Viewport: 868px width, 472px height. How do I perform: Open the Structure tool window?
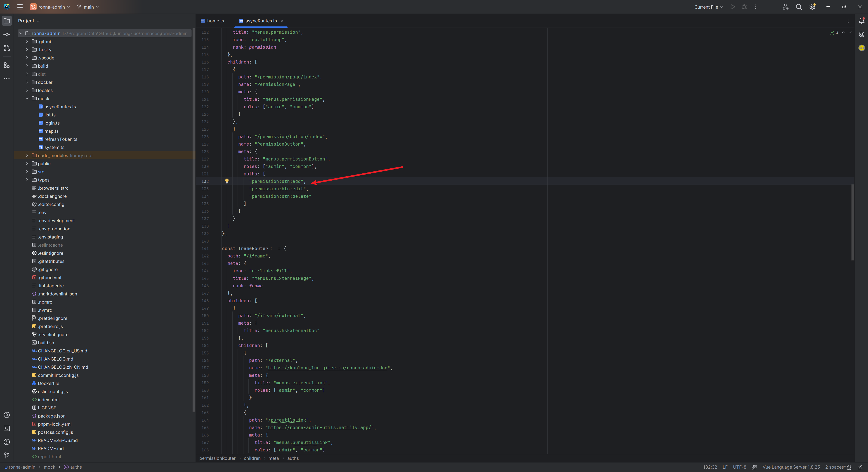point(7,65)
